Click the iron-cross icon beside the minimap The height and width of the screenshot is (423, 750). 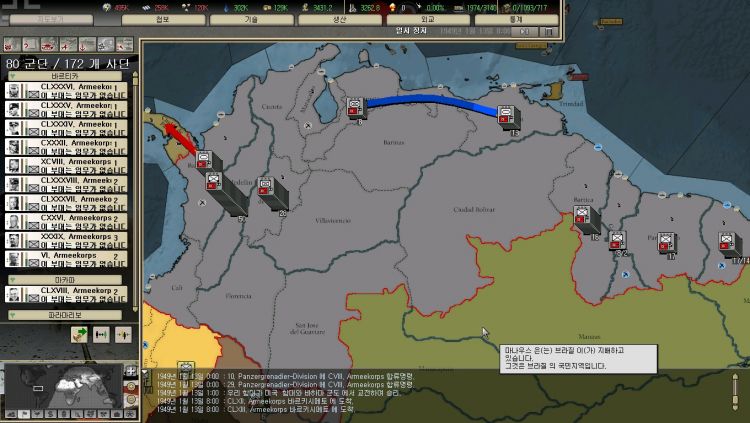tap(131, 371)
